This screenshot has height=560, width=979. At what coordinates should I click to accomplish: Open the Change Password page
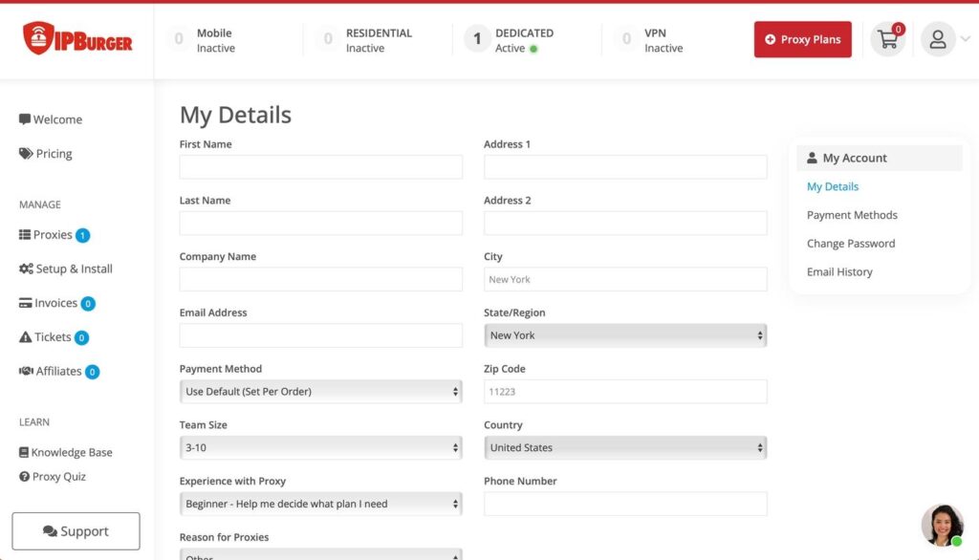(850, 244)
